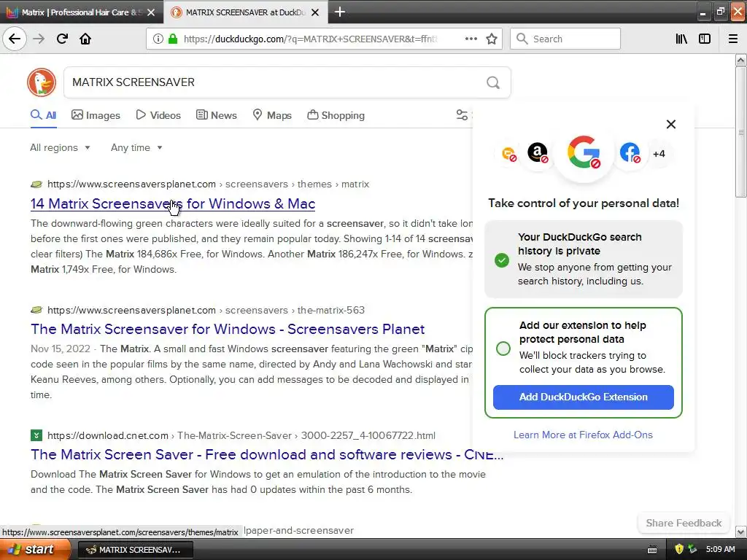747x560 pixels.
Task: Click the address bar URL
Action: tap(311, 39)
